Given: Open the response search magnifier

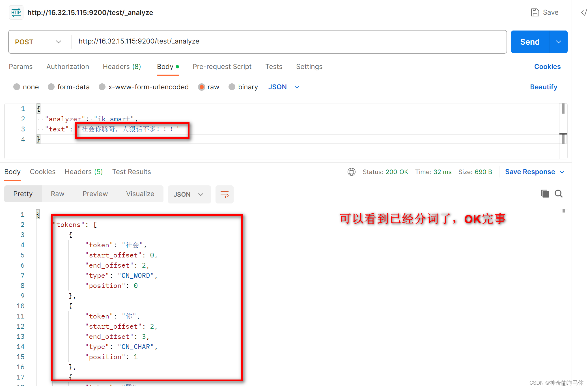Looking at the screenshot, I should coord(559,194).
